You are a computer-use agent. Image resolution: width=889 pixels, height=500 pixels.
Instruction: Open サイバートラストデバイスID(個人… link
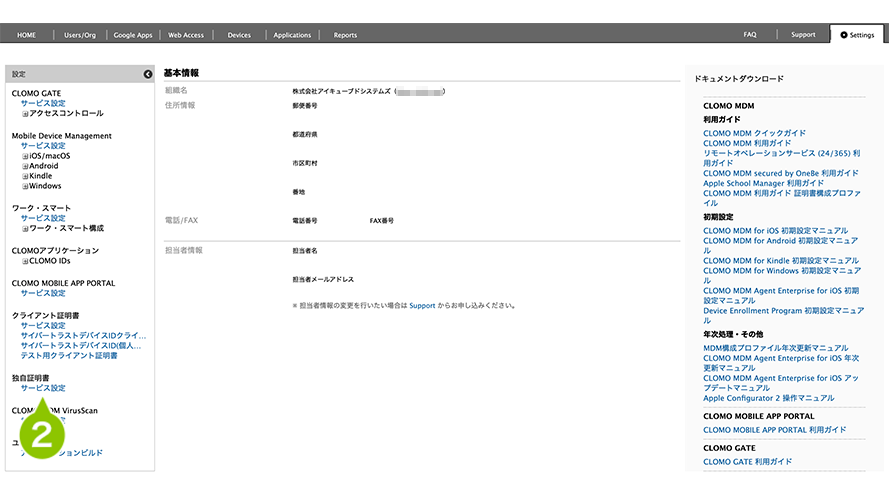tap(81, 346)
